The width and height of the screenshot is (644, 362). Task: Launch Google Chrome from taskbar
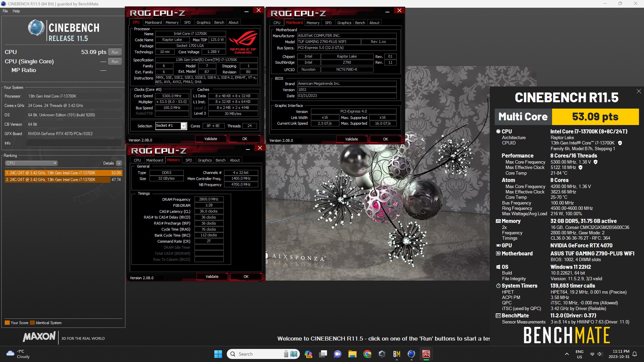pyautogui.click(x=367, y=354)
